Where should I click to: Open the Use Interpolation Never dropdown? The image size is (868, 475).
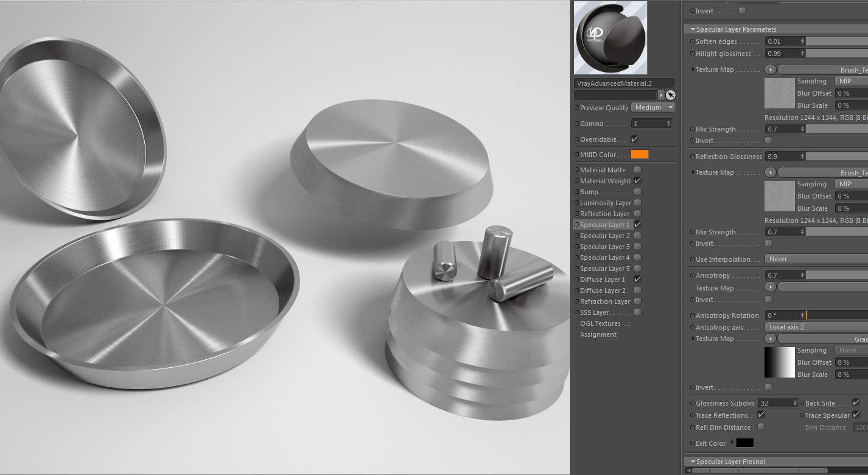tap(816, 259)
